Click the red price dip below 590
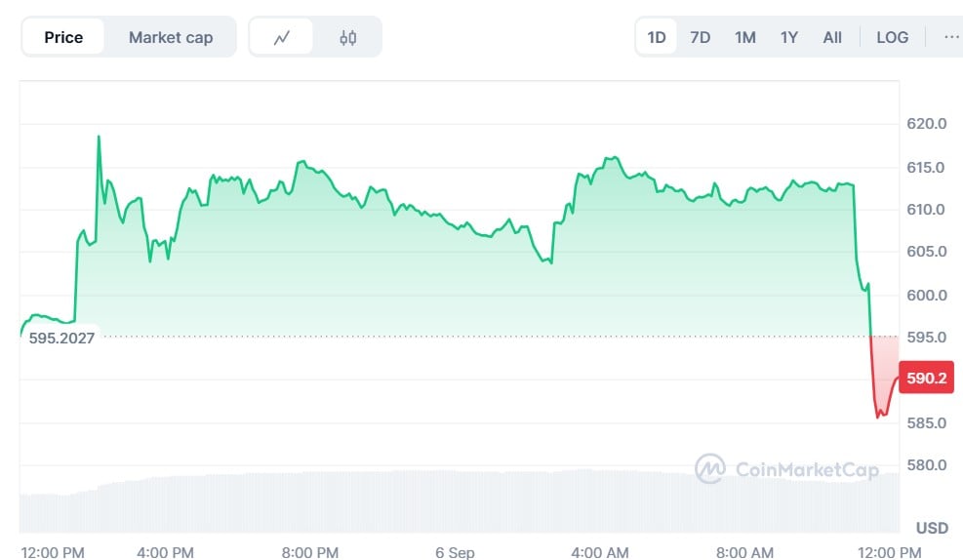The image size is (963, 560). tap(881, 414)
